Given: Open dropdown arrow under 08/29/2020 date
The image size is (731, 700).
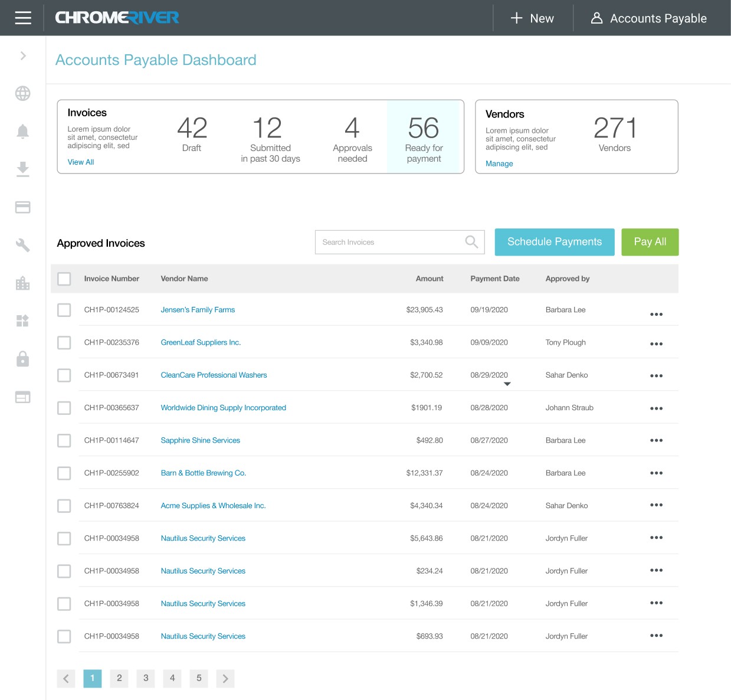Looking at the screenshot, I should click(x=507, y=384).
